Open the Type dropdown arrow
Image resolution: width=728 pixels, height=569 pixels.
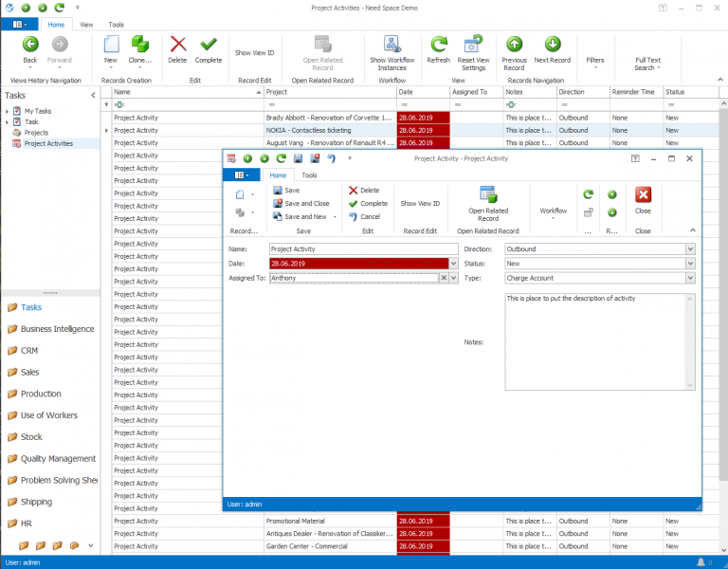690,278
